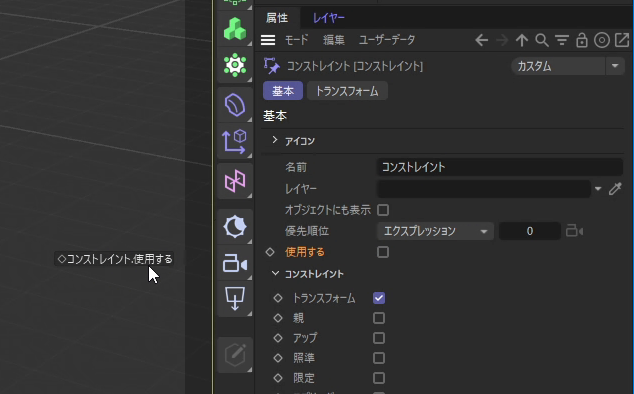Add a camera from the camera icon
The image size is (634, 394).
click(x=235, y=263)
